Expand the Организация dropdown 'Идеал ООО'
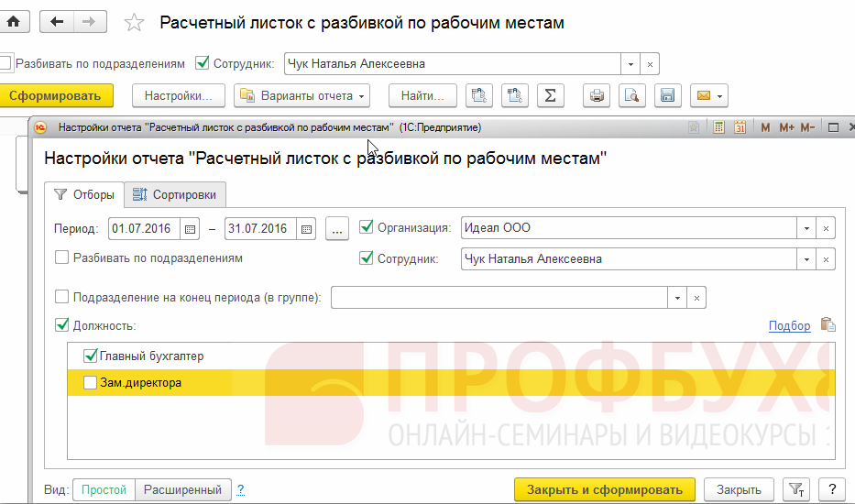Screen dimensions: 855x504 pyautogui.click(x=806, y=229)
